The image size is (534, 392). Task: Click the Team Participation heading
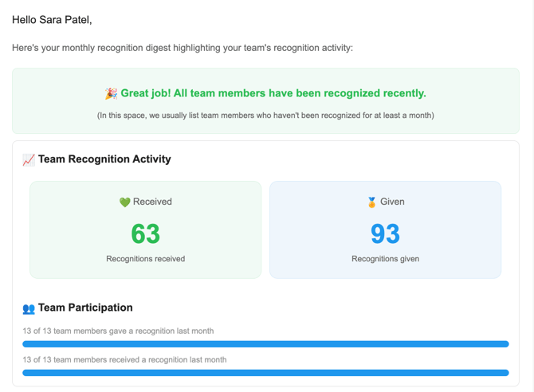click(x=85, y=308)
